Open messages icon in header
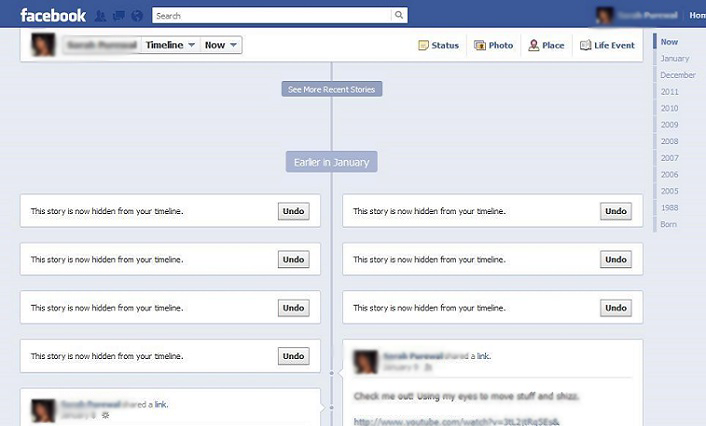The width and height of the screenshot is (706, 426). pos(119,16)
